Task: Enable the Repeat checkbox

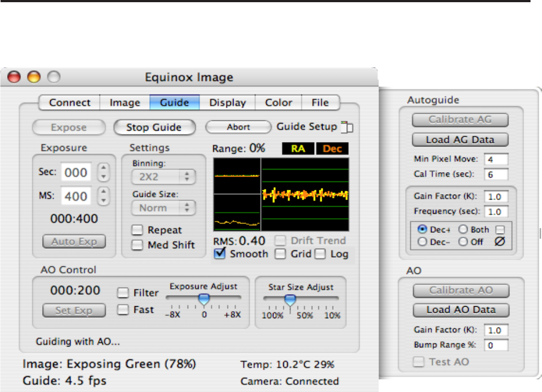Action: (137, 230)
